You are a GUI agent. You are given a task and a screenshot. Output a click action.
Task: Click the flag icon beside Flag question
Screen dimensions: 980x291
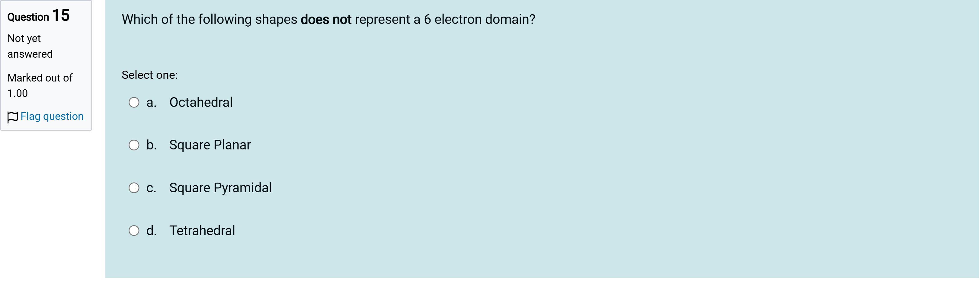[x=13, y=117]
